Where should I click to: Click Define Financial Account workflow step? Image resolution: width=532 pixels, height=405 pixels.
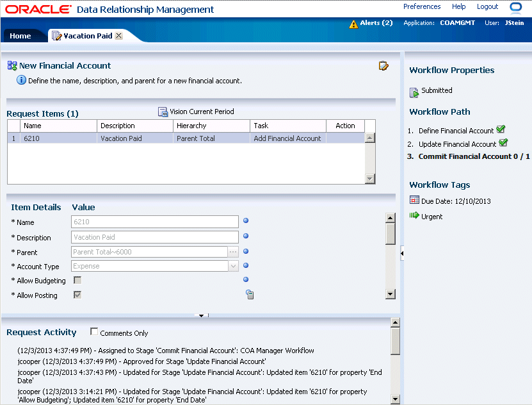click(x=456, y=131)
